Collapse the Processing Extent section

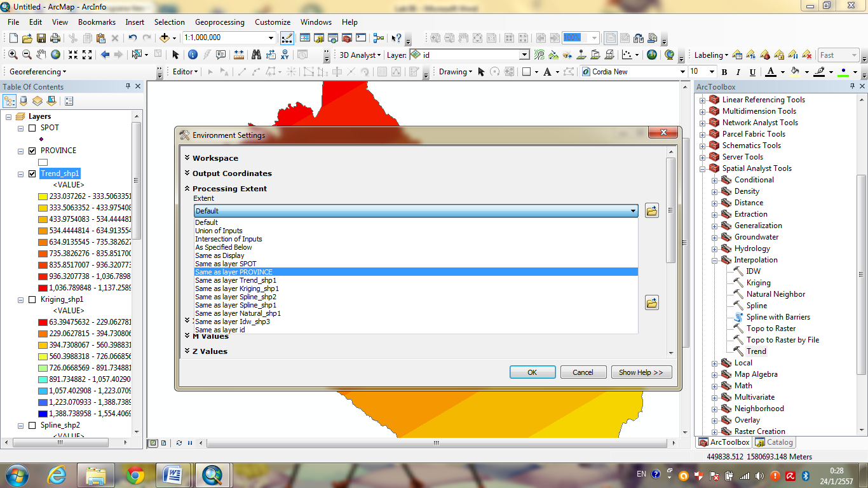(x=187, y=188)
